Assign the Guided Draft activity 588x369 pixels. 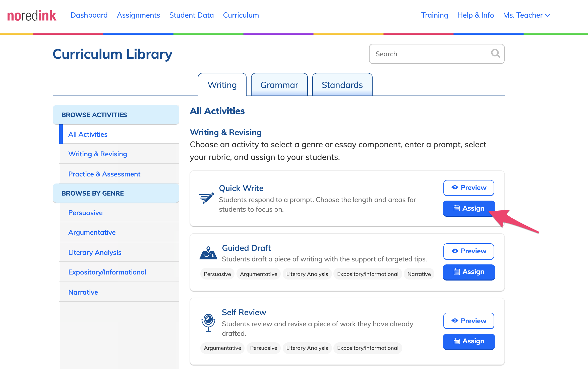click(469, 272)
